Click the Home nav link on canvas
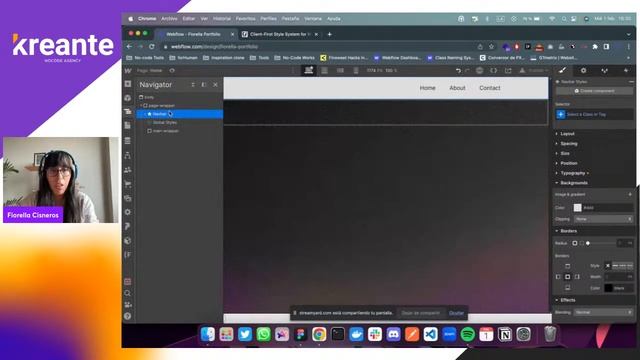Image resolution: width=640 pixels, height=360 pixels. click(427, 88)
